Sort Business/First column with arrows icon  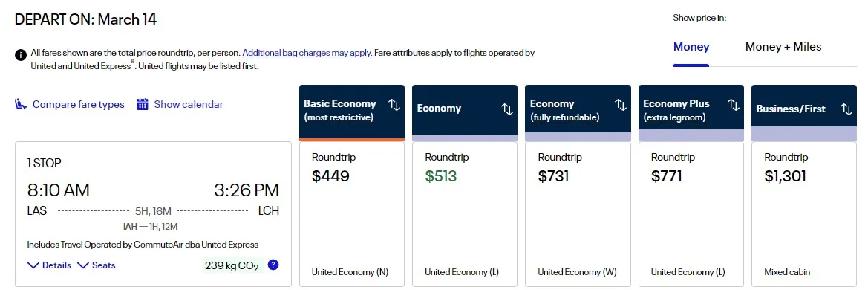846,109
